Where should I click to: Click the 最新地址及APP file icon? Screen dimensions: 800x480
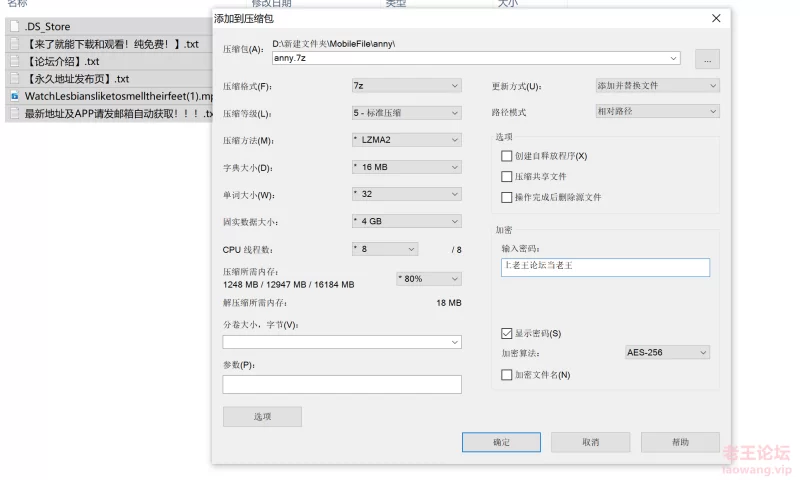click(x=15, y=113)
